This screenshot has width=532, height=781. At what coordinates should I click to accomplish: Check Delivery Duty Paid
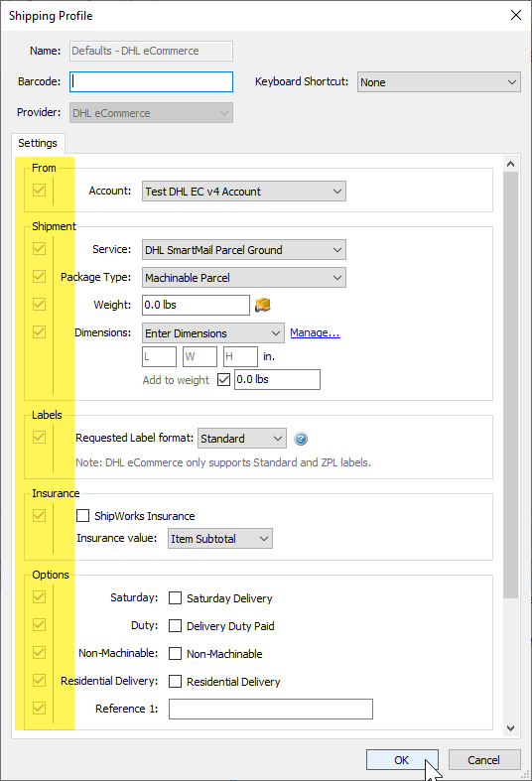coord(175,625)
